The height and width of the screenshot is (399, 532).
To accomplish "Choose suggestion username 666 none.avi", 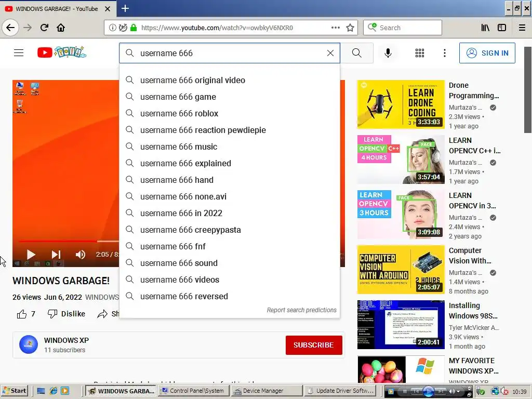I will pos(229,196).
